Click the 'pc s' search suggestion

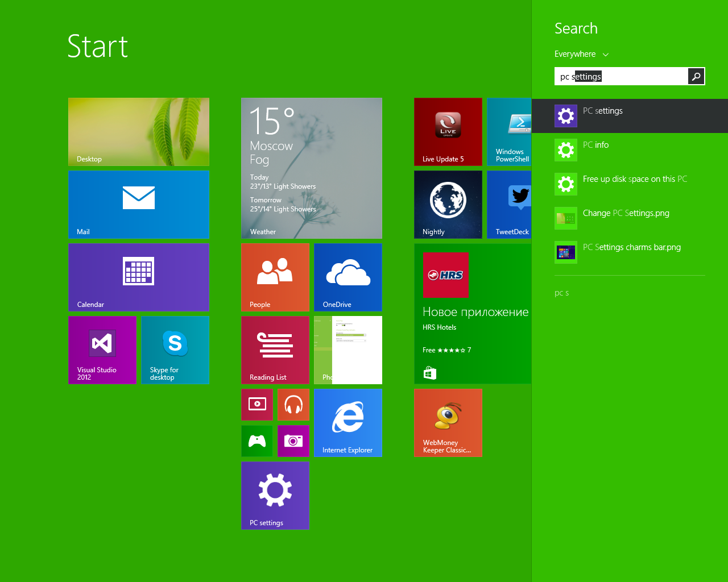pyautogui.click(x=562, y=293)
